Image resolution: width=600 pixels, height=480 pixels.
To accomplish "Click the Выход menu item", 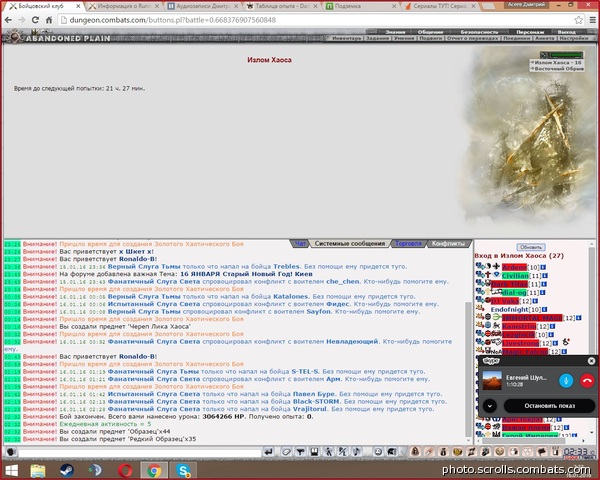I will pos(566,32).
